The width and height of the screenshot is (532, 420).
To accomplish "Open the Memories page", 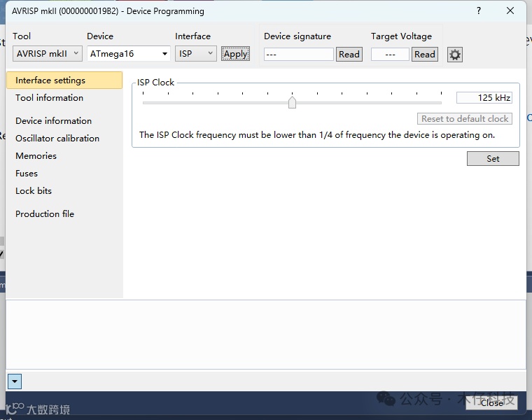I will pyautogui.click(x=36, y=155).
